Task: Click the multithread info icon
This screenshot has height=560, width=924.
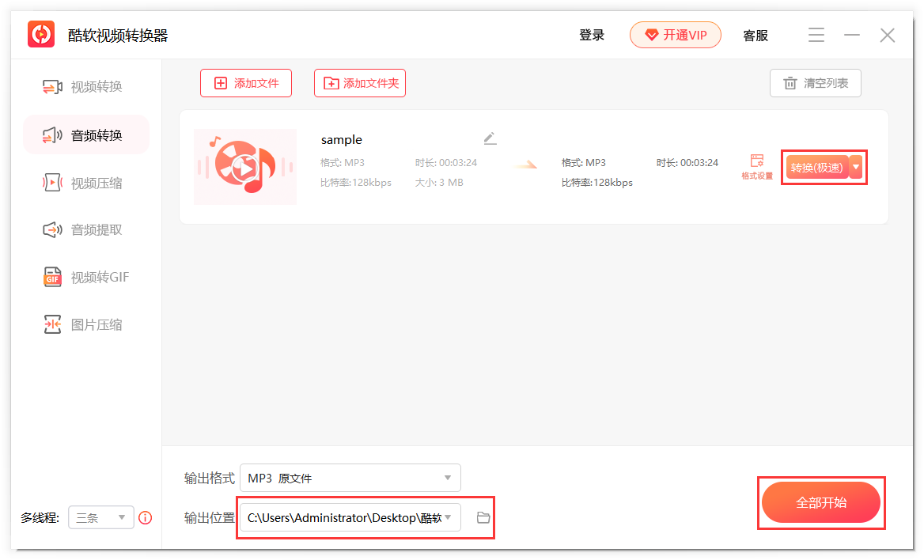Action: coord(145,517)
